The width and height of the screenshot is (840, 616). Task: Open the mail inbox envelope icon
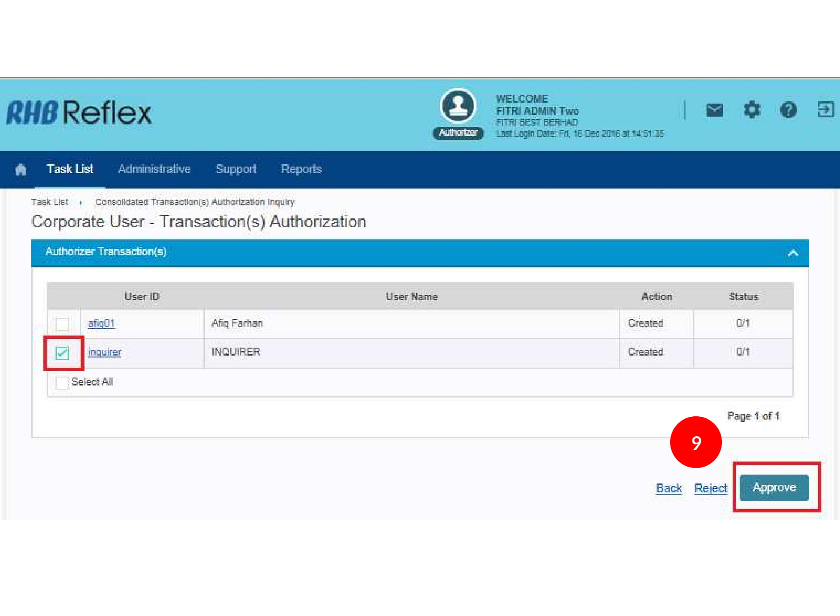click(714, 110)
